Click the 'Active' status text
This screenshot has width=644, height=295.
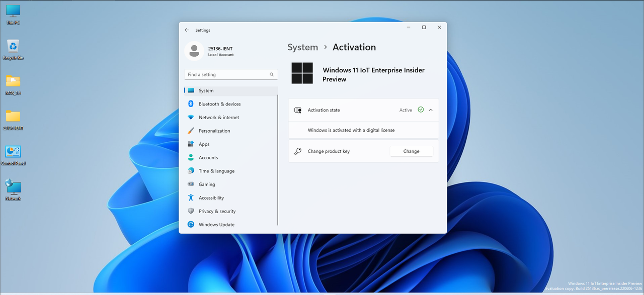pyautogui.click(x=406, y=110)
